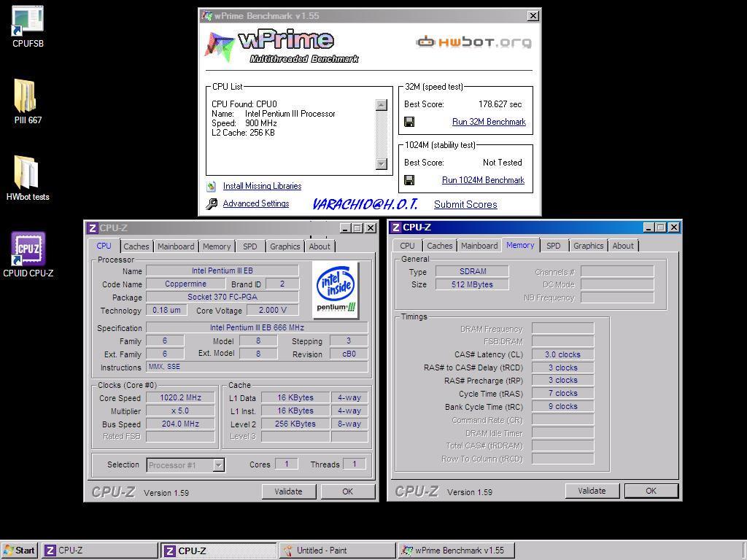This screenshot has height=560, width=747.
Task: Click the CAS# Latency value 3.0 clocks
Action: pyautogui.click(x=562, y=354)
